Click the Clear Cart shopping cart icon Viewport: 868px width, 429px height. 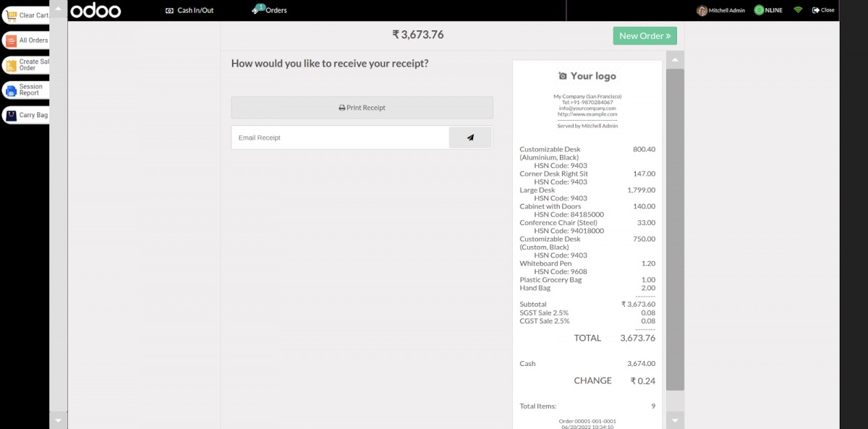[11, 15]
